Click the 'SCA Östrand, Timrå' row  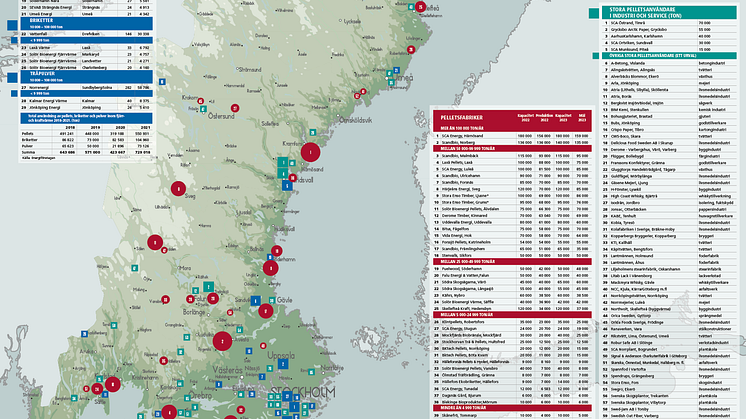669,22
